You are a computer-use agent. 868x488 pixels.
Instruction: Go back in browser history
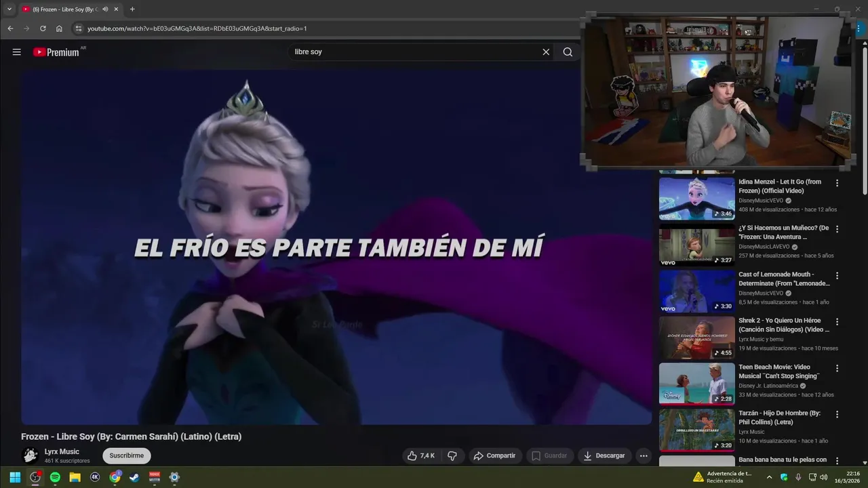(10, 28)
